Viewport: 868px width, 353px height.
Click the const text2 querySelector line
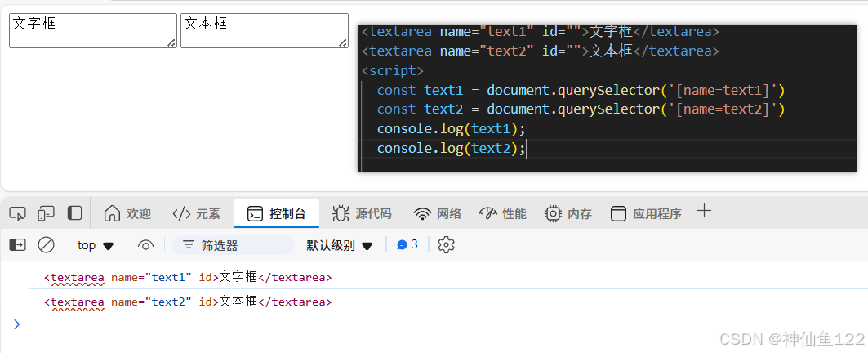581,109
